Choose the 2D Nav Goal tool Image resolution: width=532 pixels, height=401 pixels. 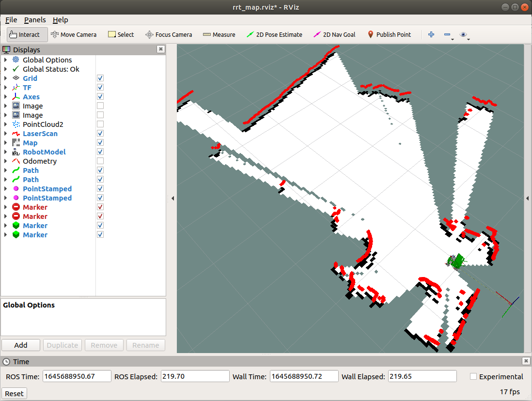[x=334, y=34]
